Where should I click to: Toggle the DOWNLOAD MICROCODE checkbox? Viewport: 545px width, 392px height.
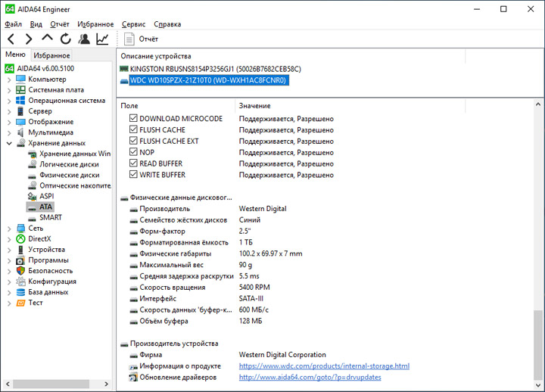pyautogui.click(x=133, y=118)
